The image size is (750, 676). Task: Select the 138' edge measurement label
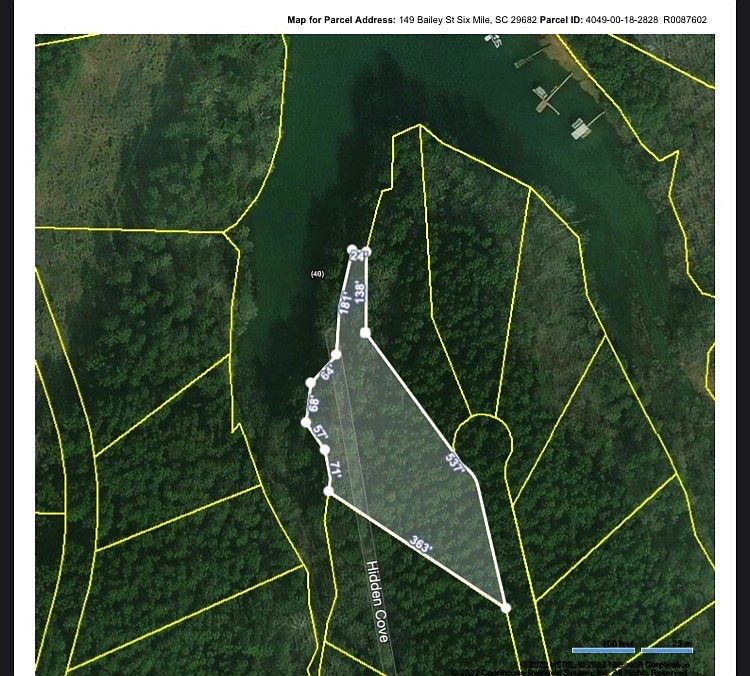click(360, 291)
